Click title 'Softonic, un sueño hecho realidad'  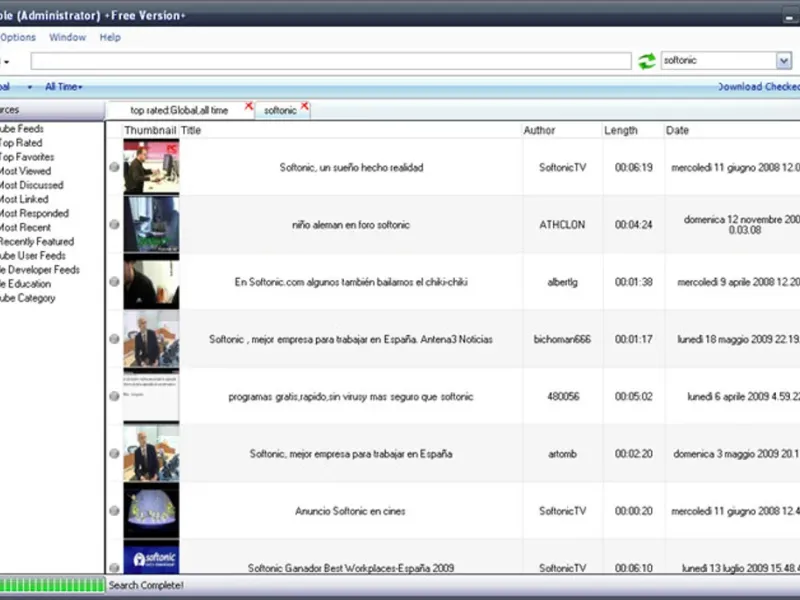[x=351, y=167]
